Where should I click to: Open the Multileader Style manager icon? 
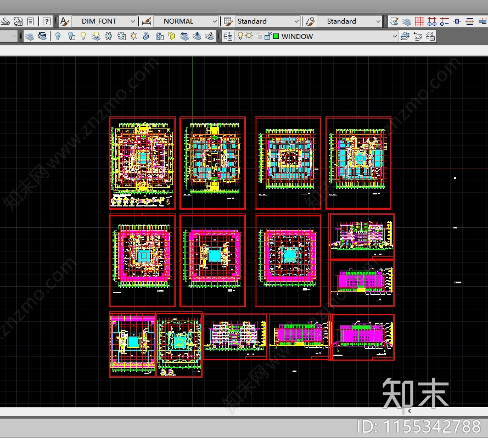(310, 21)
